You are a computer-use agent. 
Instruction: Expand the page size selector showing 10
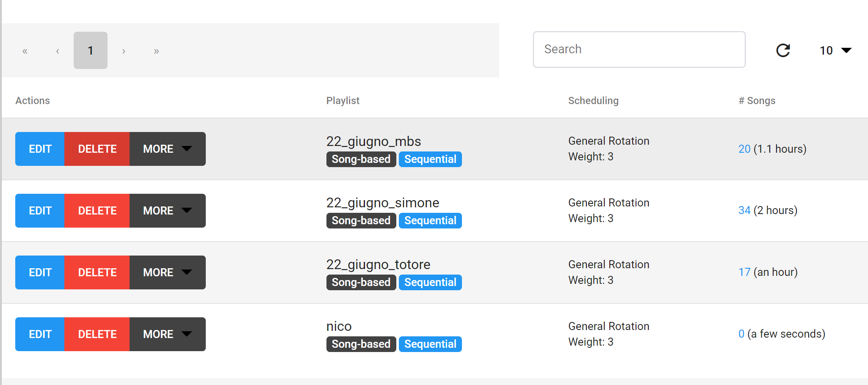pyautogui.click(x=835, y=50)
